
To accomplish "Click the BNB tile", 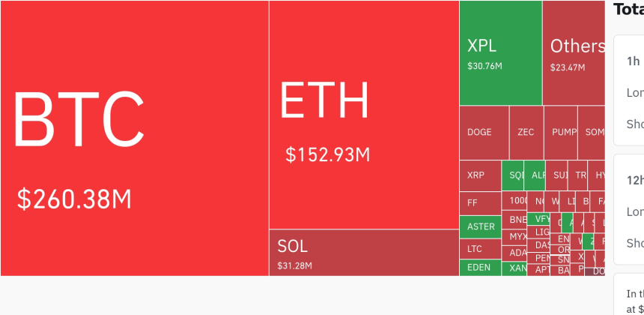I will click(x=517, y=220).
